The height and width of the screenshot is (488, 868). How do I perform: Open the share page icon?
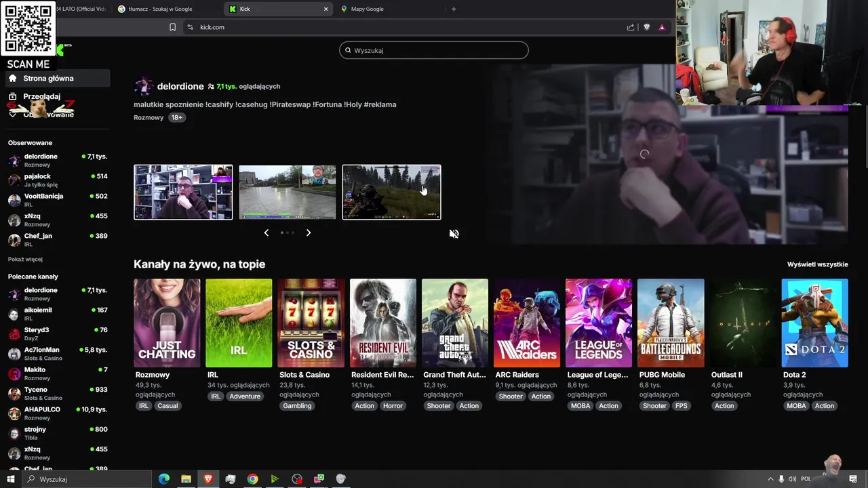tap(631, 27)
